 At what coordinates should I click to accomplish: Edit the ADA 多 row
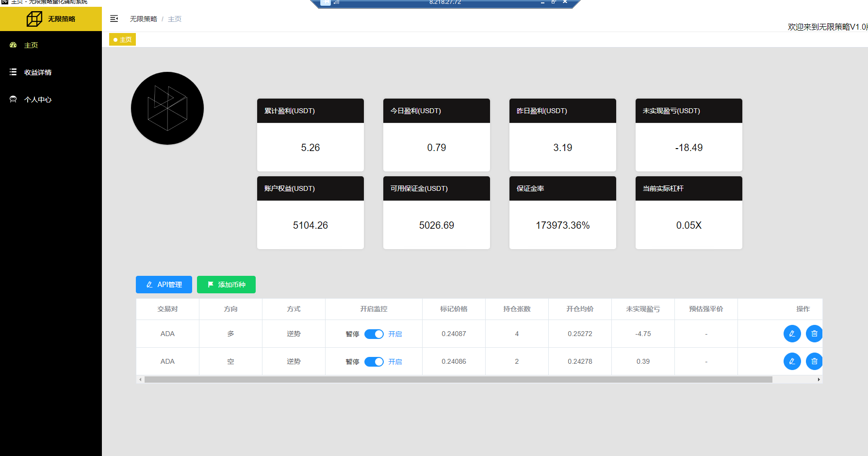[x=792, y=334]
